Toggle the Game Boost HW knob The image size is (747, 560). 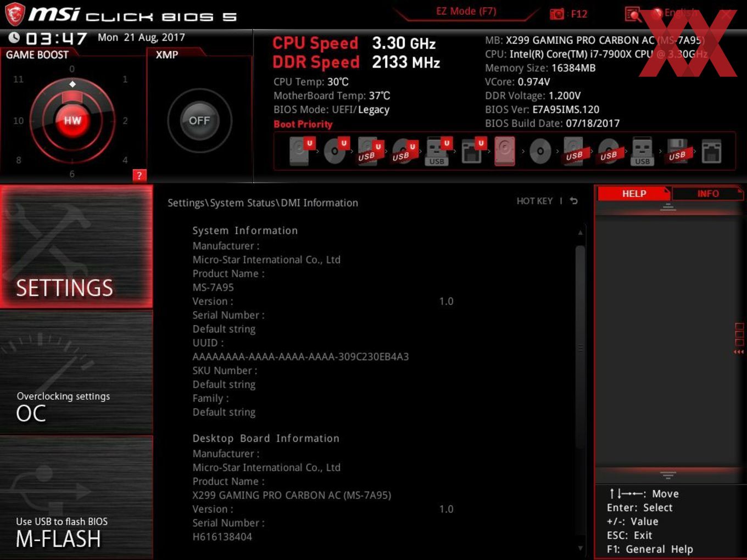pyautogui.click(x=73, y=120)
